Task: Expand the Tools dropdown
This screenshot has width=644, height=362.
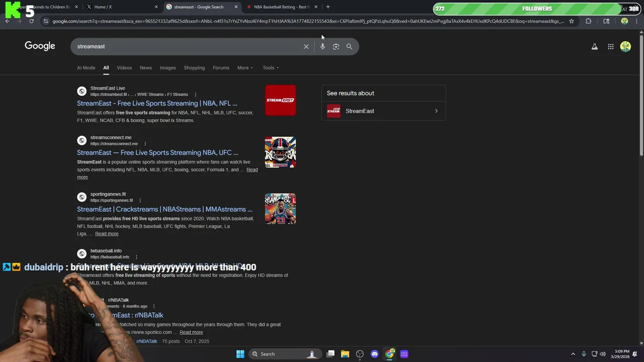Action: tap(270, 68)
